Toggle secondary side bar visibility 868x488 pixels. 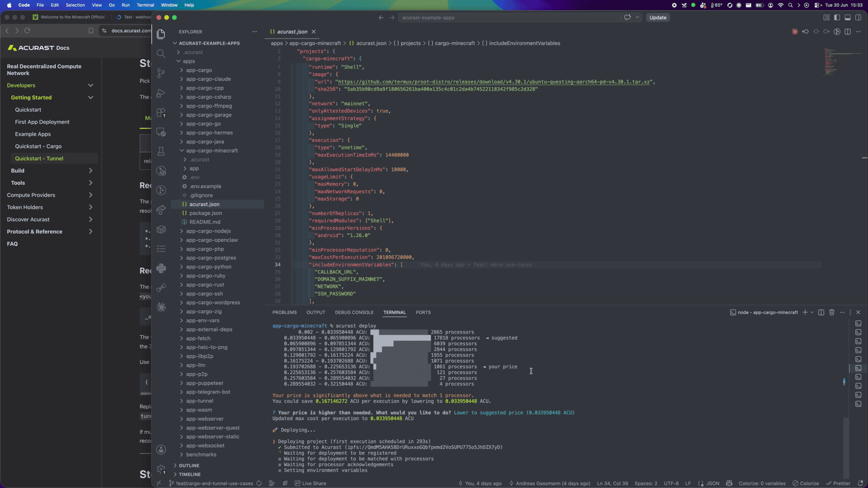(858, 17)
